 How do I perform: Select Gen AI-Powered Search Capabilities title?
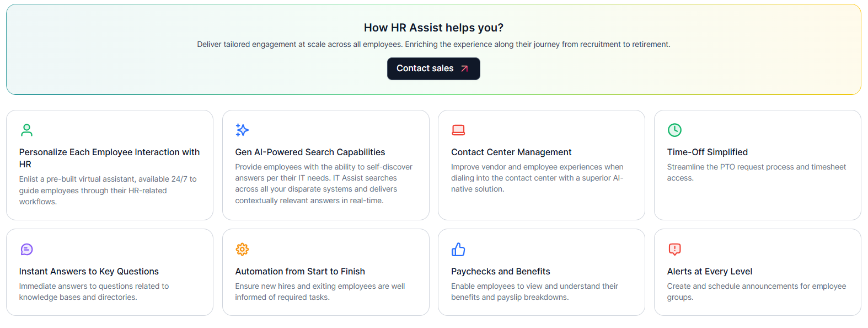pyautogui.click(x=310, y=152)
